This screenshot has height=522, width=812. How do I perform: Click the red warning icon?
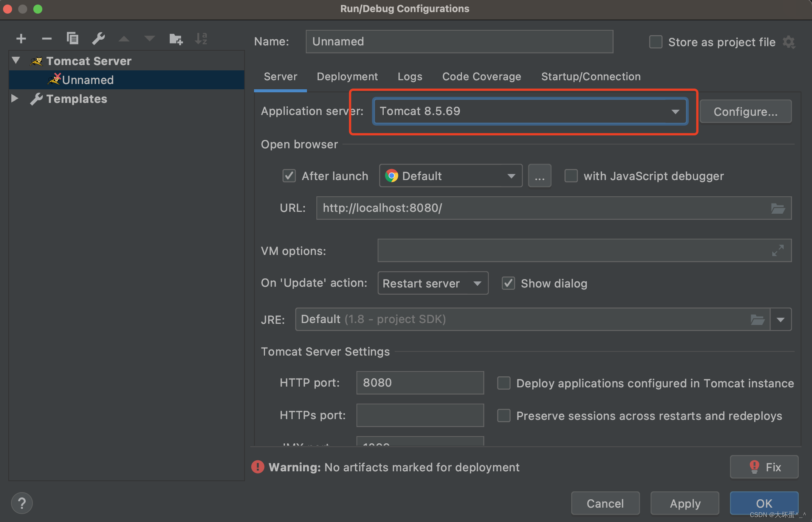click(258, 467)
